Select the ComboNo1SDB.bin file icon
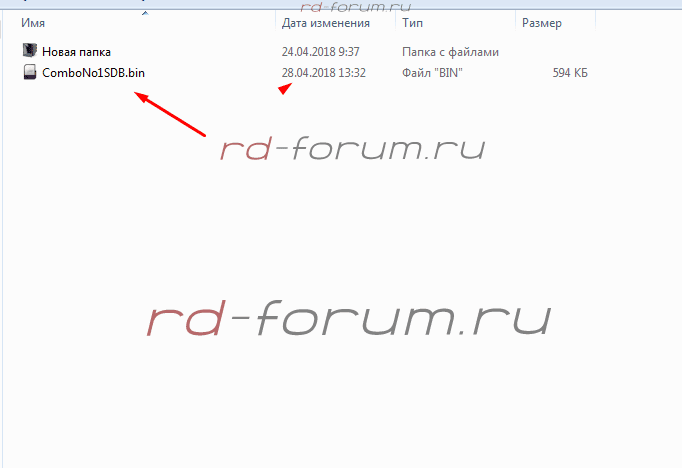Viewport: 682px width, 468px height. coord(30,72)
